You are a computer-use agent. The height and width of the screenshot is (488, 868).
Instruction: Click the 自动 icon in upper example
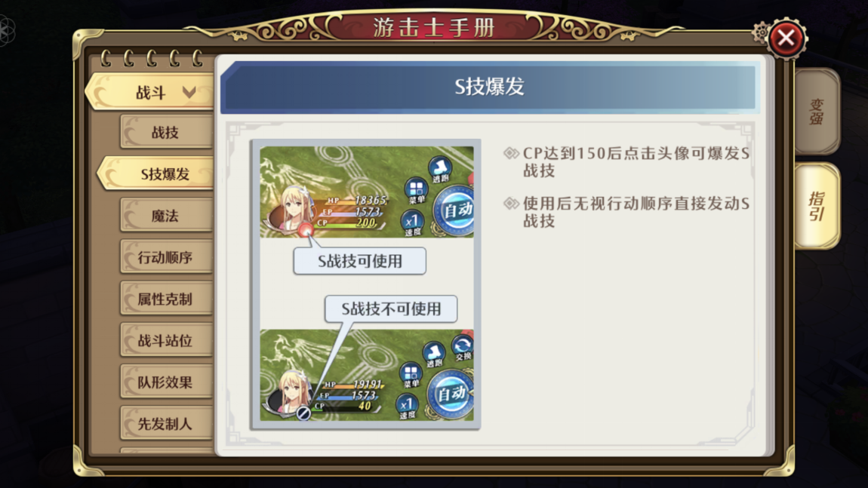(x=455, y=210)
